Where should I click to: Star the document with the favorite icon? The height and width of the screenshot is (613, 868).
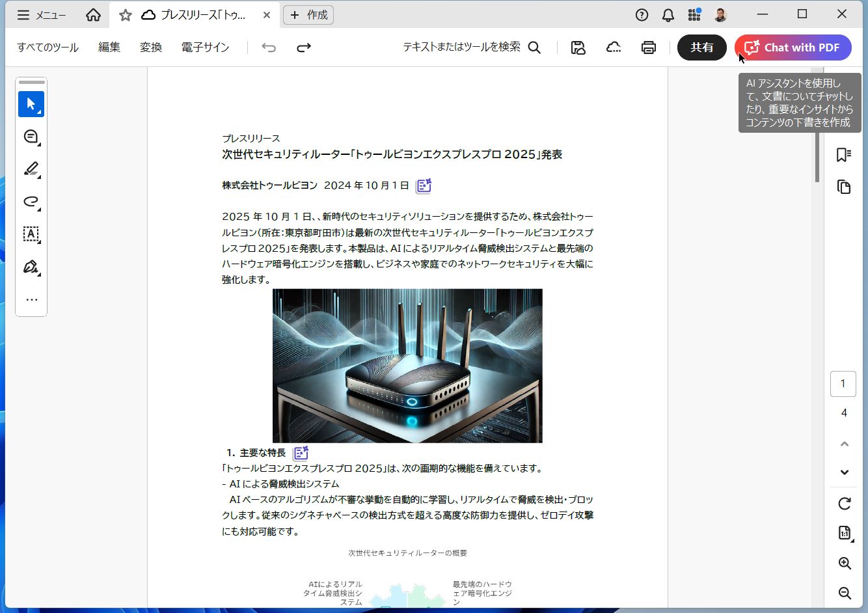126,15
